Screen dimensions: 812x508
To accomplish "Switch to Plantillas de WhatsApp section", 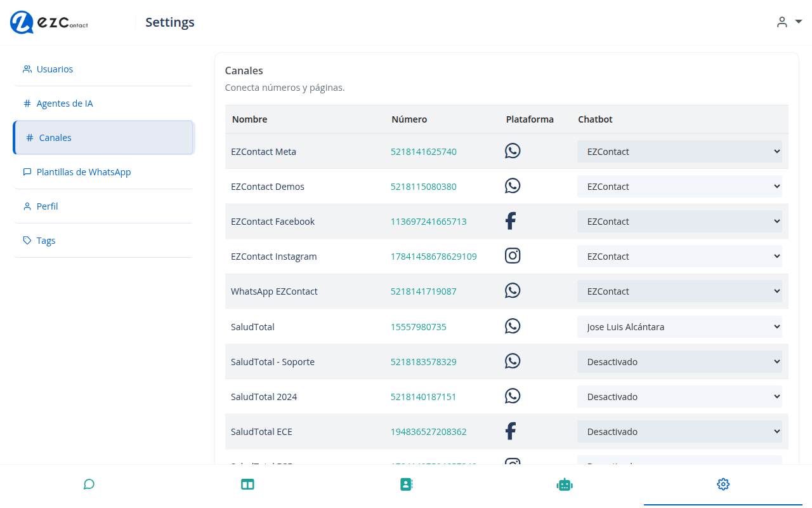I will (83, 171).
